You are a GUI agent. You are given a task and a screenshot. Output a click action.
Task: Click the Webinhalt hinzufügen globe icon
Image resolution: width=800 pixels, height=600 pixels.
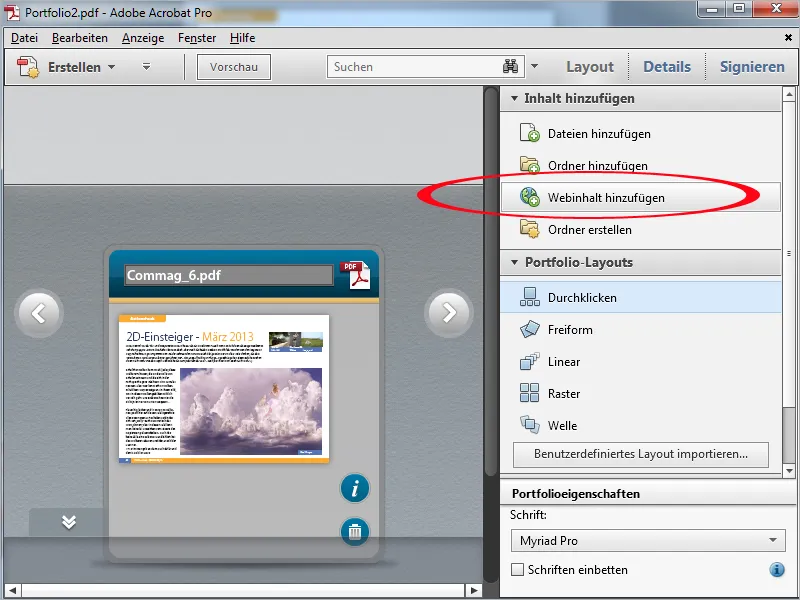(530, 197)
